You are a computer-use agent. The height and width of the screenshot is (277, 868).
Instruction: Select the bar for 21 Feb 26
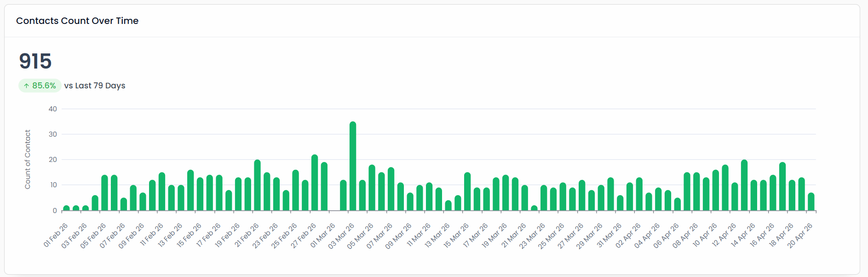click(x=257, y=185)
